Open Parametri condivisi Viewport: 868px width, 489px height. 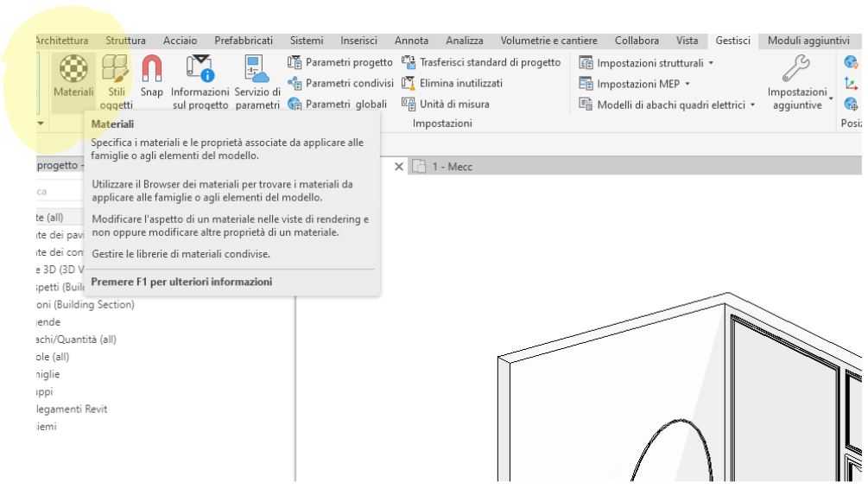340,83
